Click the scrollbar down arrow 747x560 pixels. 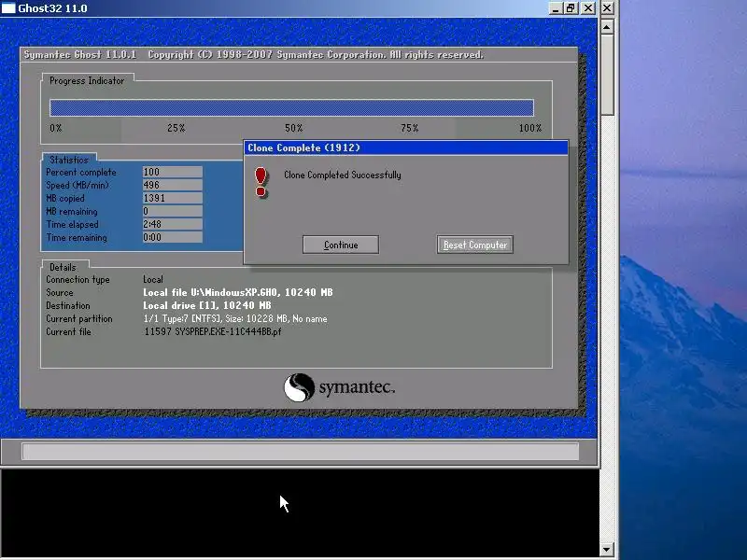tap(606, 550)
